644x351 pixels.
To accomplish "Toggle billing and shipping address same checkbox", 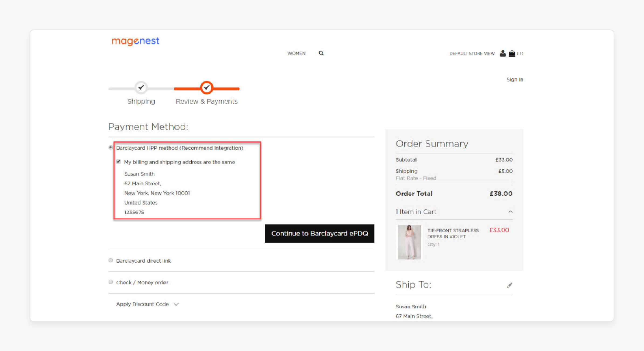I will tap(118, 162).
